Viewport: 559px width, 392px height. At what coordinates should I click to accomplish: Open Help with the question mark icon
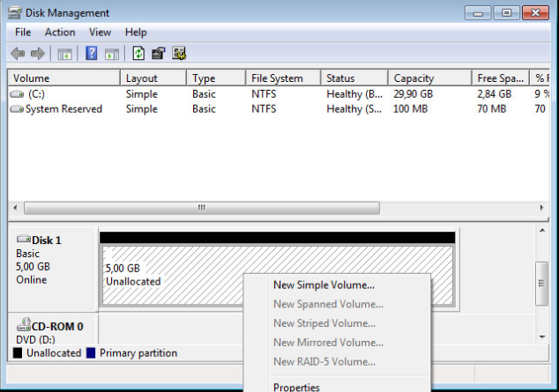pyautogui.click(x=91, y=54)
